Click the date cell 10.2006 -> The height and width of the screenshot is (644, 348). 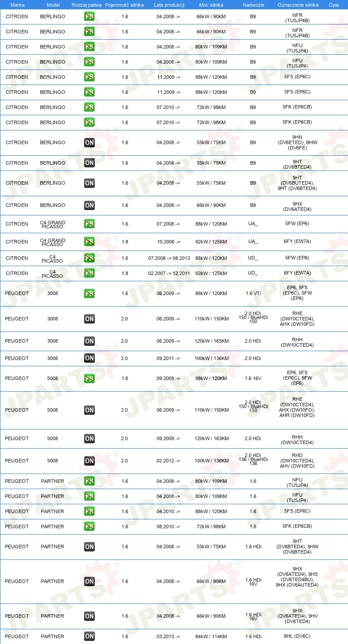[x=169, y=242]
